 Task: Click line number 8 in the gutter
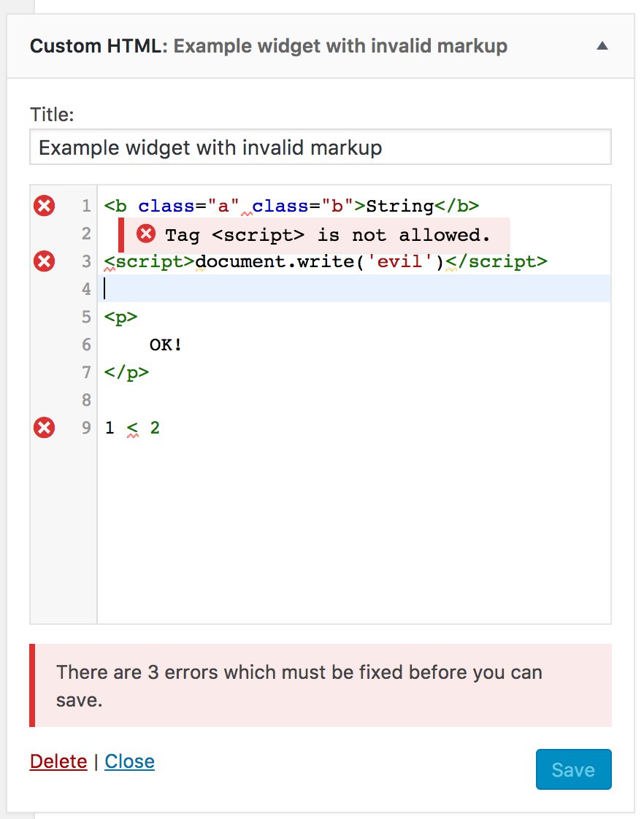[86, 400]
